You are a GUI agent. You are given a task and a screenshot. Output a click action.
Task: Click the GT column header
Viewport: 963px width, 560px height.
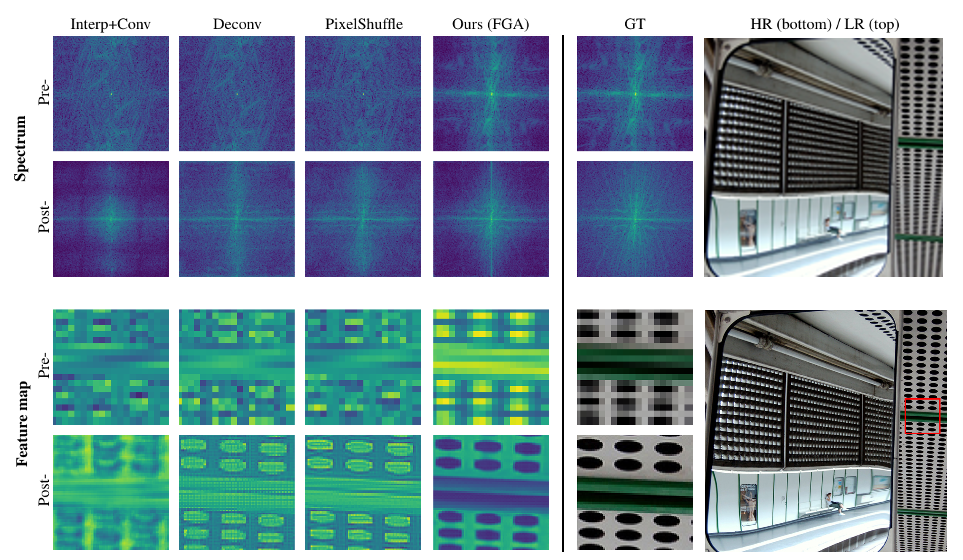click(635, 24)
